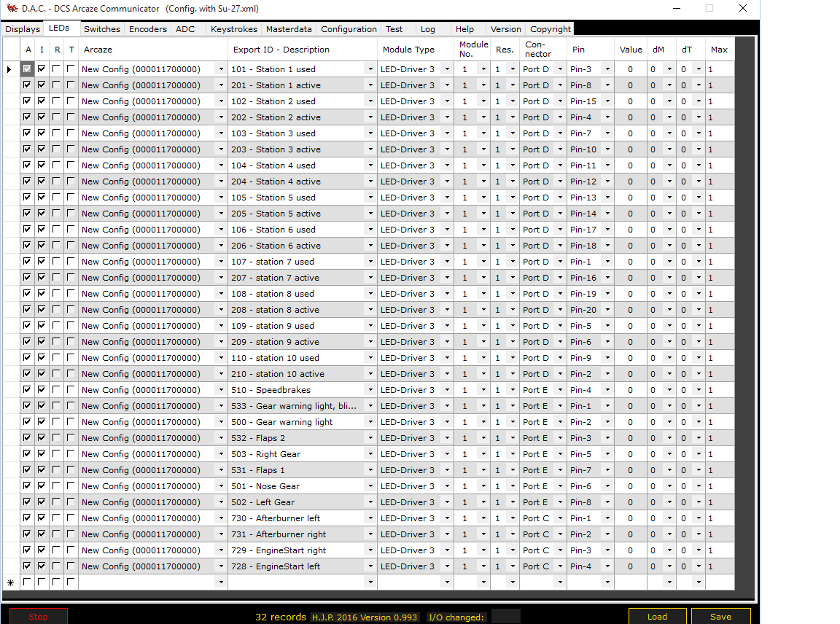Image resolution: width=840 pixels, height=624 pixels.
Task: Switch to the Switches tab
Action: pyautogui.click(x=102, y=29)
